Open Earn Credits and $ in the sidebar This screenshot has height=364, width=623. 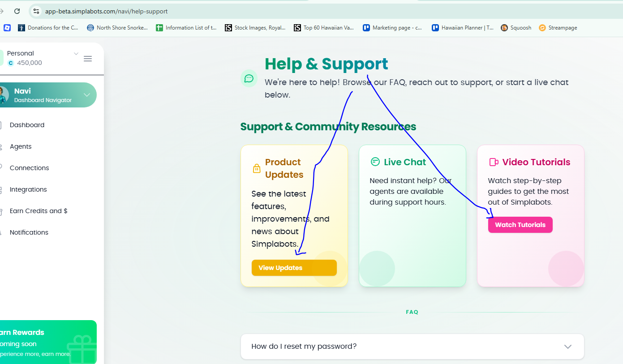coord(39,211)
